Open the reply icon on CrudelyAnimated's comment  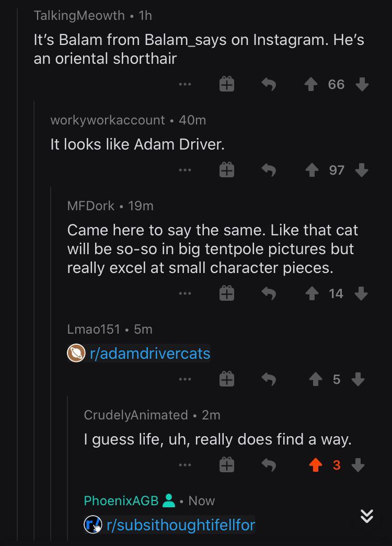coord(269,465)
